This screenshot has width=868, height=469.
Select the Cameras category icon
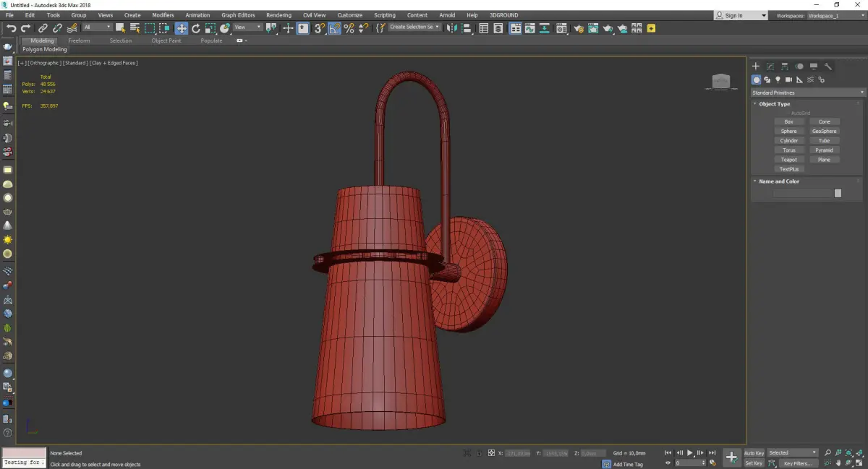click(x=788, y=79)
